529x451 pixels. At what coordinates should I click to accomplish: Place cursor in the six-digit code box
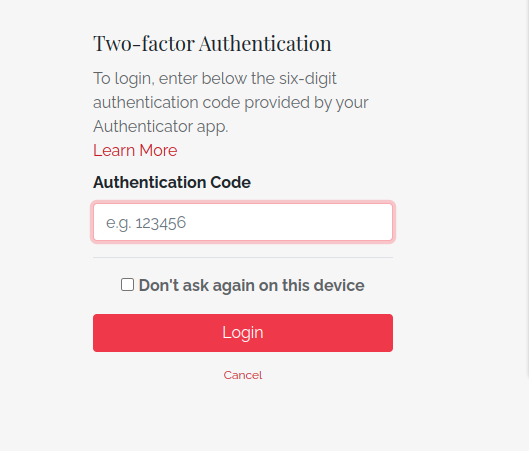tap(243, 222)
